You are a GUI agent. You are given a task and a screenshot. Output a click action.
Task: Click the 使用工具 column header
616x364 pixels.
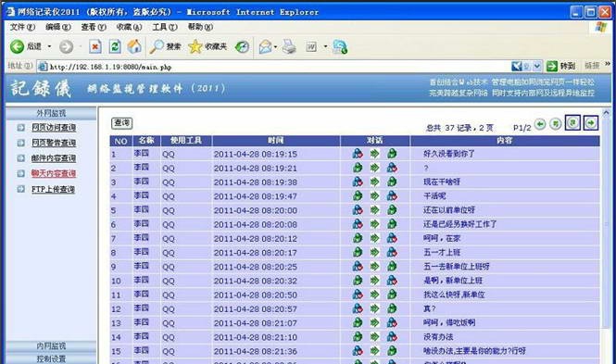186,141
